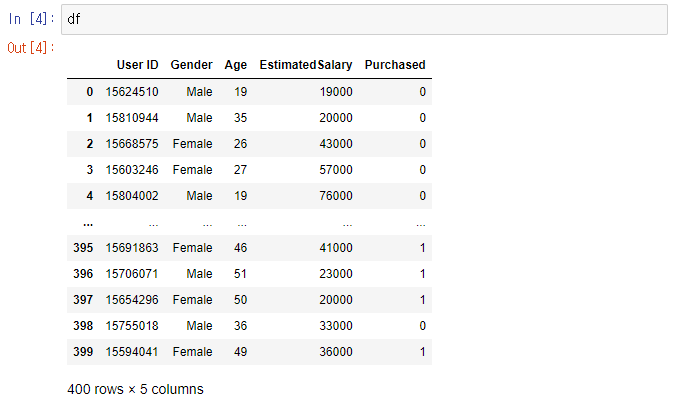
Task: Click salary value 43000
Action: (336, 144)
